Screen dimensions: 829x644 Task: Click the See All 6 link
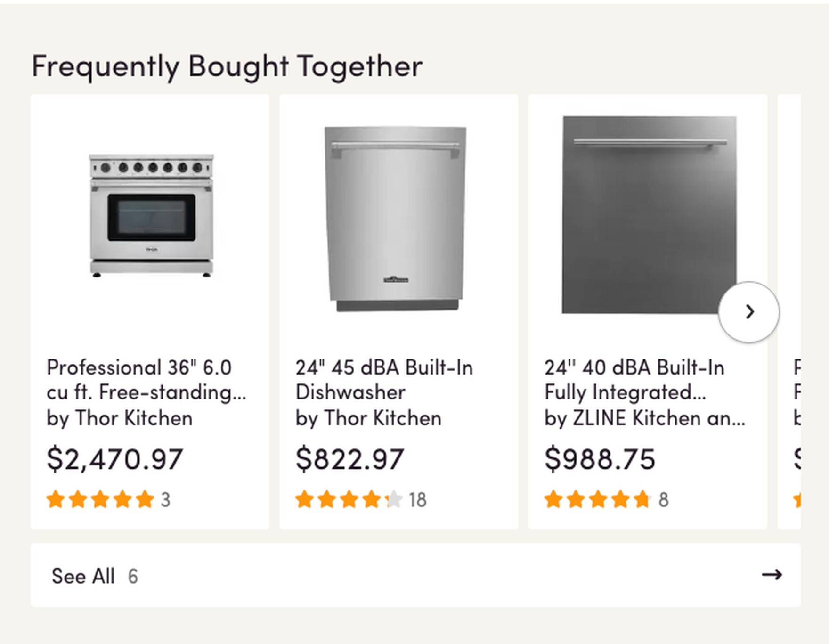(95, 576)
